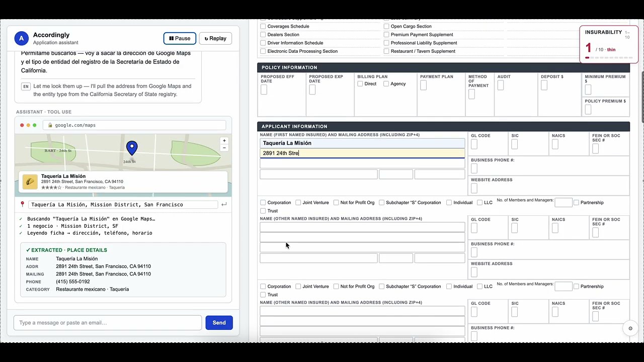Choose Direct billing plan checkbox
The width and height of the screenshot is (644, 362).
[360, 84]
